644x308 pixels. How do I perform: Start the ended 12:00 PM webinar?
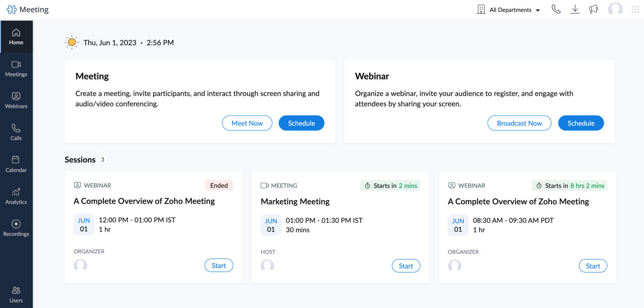point(219,265)
